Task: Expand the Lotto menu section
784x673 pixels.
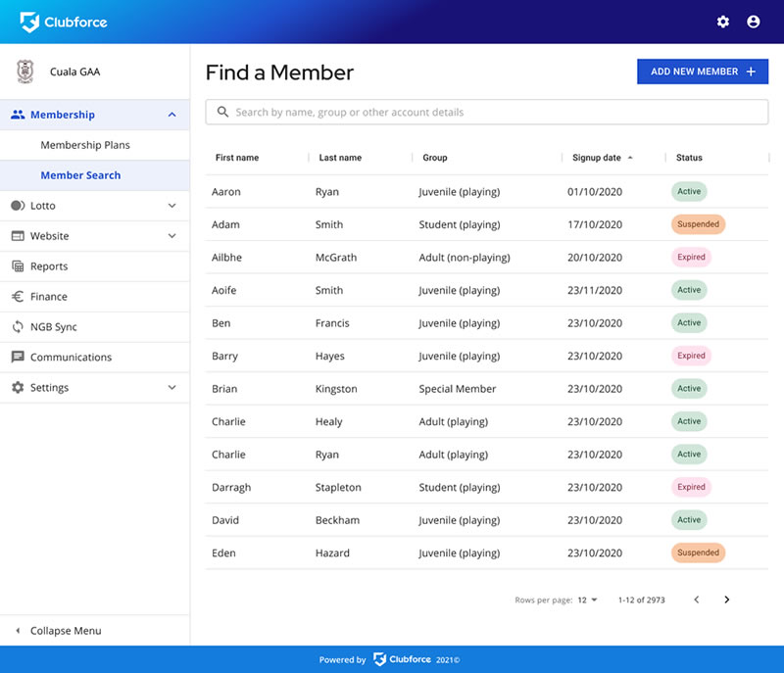Action: 171,206
